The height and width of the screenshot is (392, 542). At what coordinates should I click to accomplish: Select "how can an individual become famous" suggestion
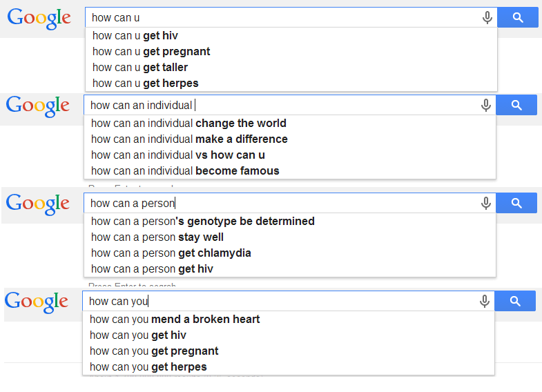click(185, 170)
